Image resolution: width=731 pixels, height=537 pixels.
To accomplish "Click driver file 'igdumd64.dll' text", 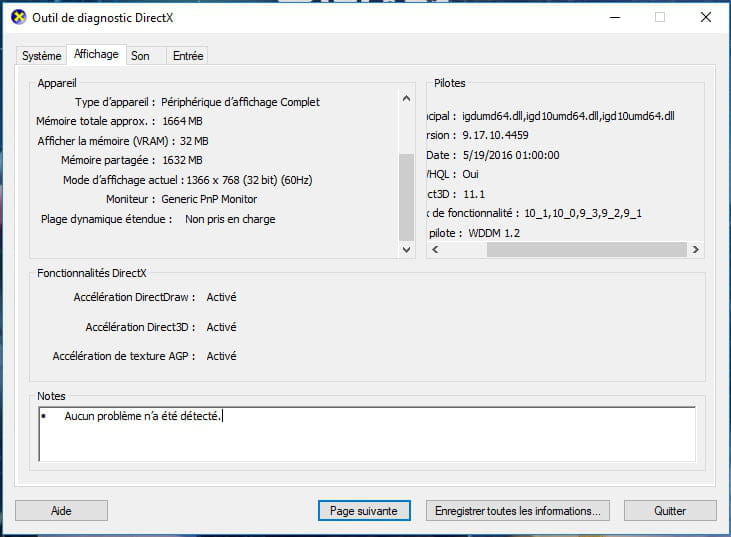I will (492, 116).
